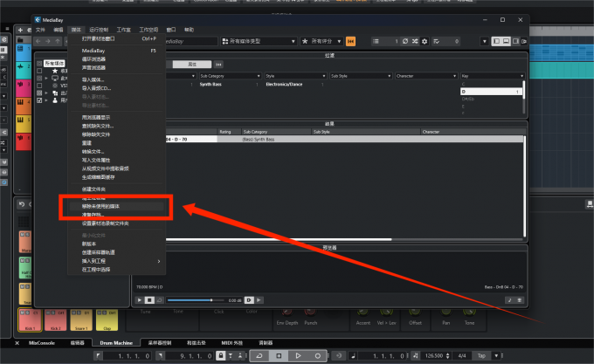
Task: Toggle checkbox beside the VST Sound tree item
Action: 39,86
